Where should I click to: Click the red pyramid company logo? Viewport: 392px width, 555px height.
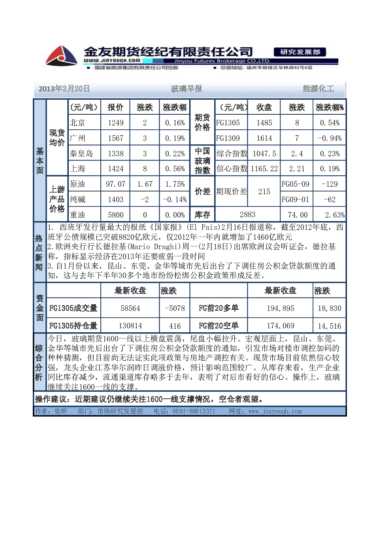click(61, 56)
